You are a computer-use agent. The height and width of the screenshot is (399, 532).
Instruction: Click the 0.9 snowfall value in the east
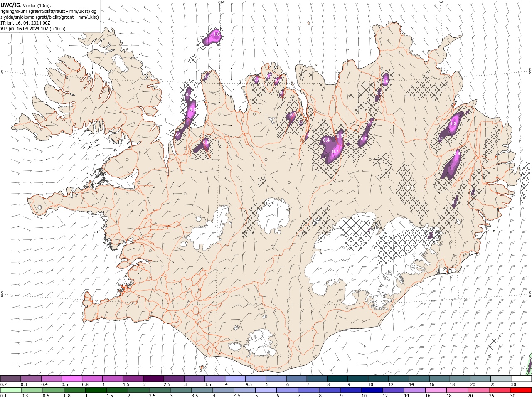(457, 153)
